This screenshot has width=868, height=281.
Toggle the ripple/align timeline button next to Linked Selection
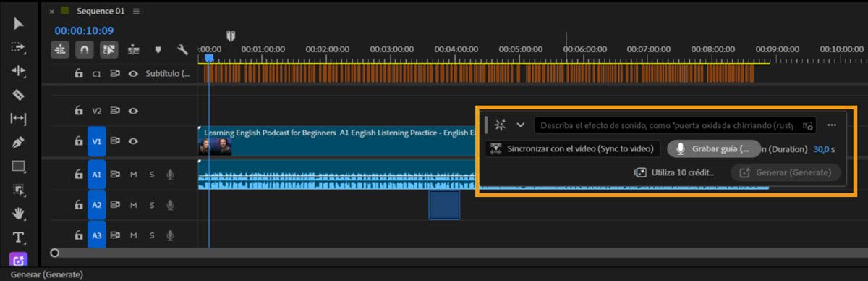(133, 50)
